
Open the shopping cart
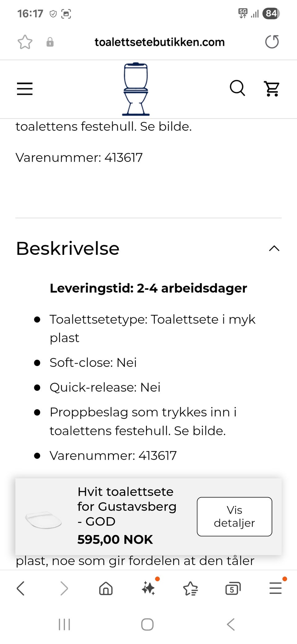[272, 89]
